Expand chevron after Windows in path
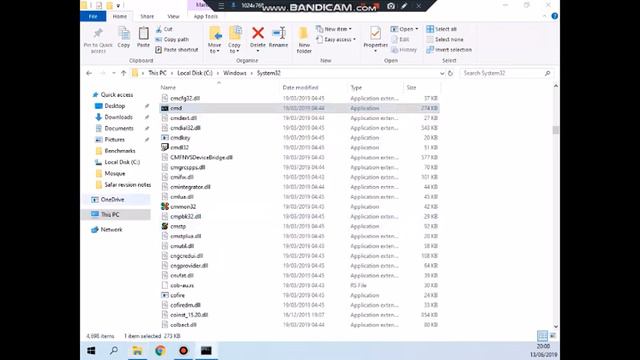This screenshot has height=360, width=640. (252, 73)
